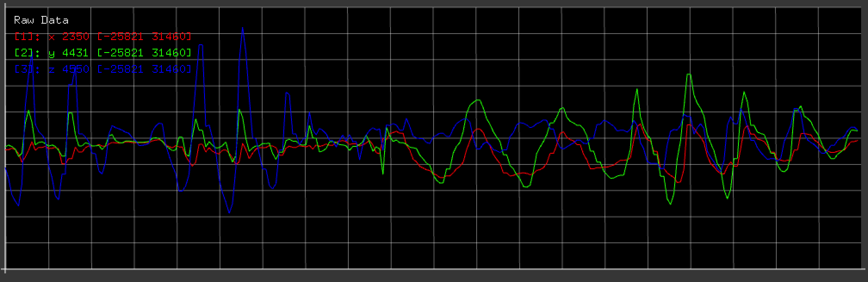Click the blue z value 4550
The image size is (868, 282).
point(75,69)
